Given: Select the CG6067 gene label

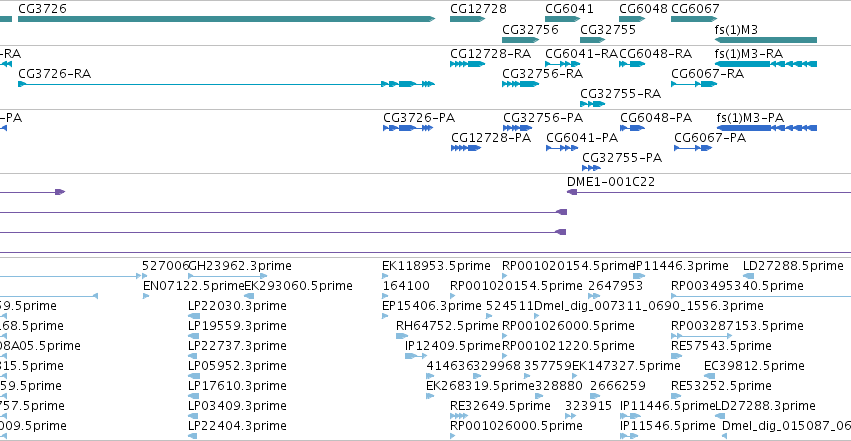Looking at the screenshot, I should (x=695, y=9).
